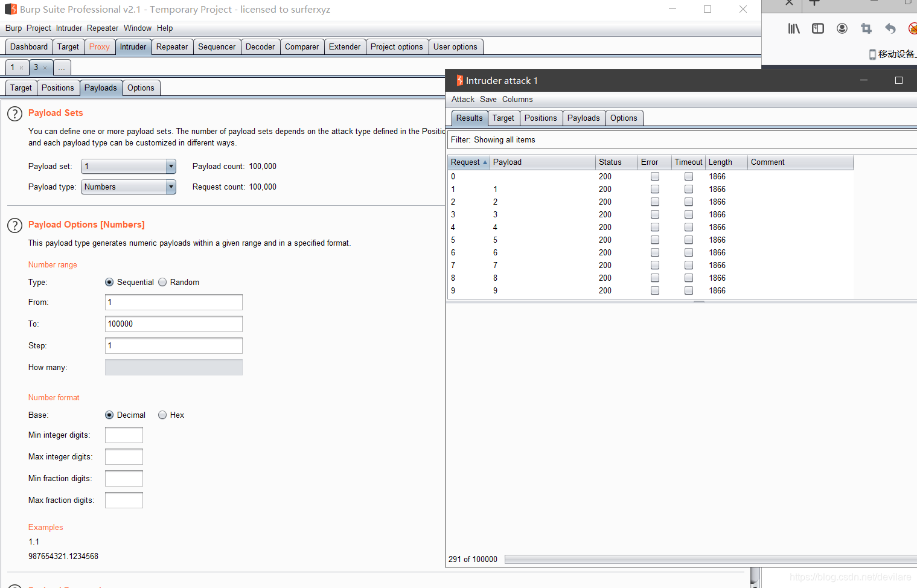The width and height of the screenshot is (917, 588).
Task: Switch to Intruder Positions sub-tab
Action: [x=58, y=88]
